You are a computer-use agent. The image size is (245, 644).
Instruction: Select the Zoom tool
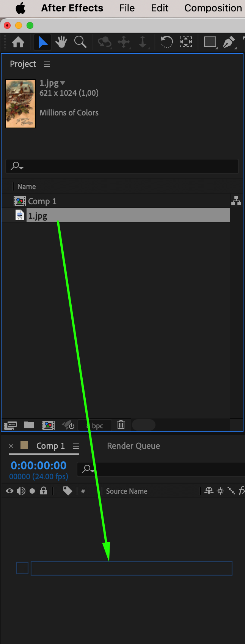click(80, 42)
